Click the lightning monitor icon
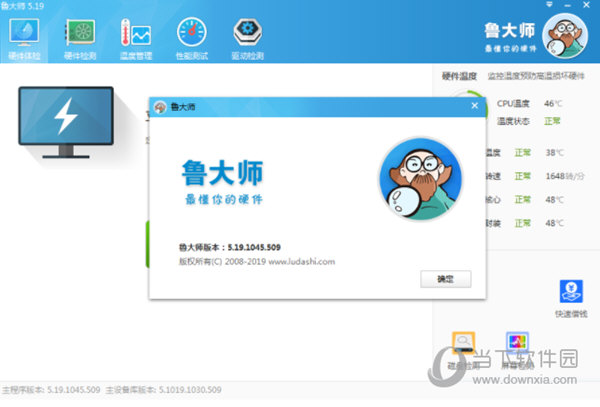The height and width of the screenshot is (407, 600). pos(66,122)
